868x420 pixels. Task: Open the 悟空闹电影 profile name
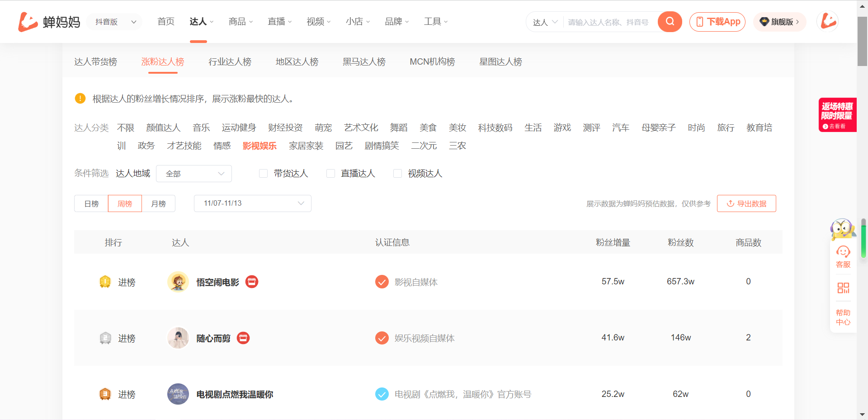(217, 282)
